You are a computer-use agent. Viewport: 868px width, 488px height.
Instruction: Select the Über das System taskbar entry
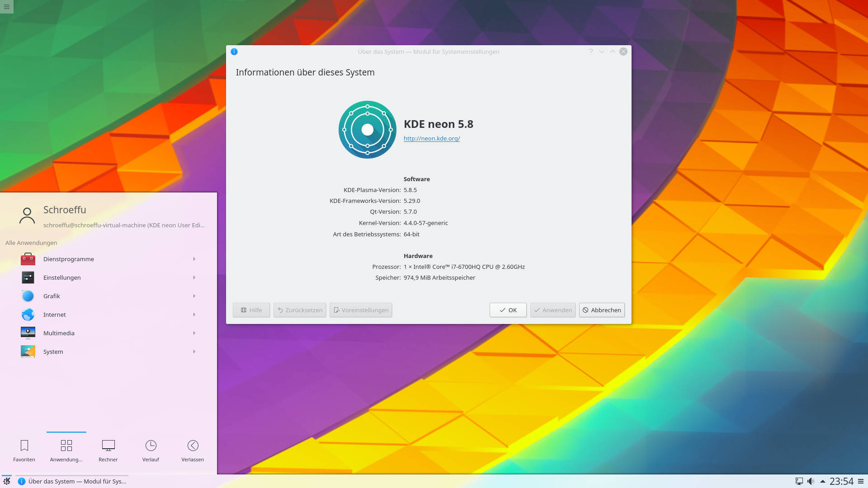pos(72,481)
